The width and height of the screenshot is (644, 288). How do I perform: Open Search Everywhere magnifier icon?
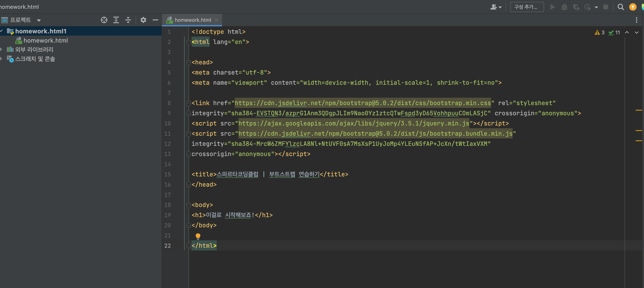(621, 7)
